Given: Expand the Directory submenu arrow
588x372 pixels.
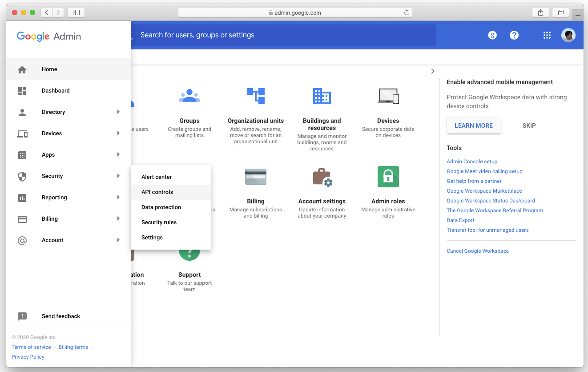Looking at the screenshot, I should (x=118, y=112).
